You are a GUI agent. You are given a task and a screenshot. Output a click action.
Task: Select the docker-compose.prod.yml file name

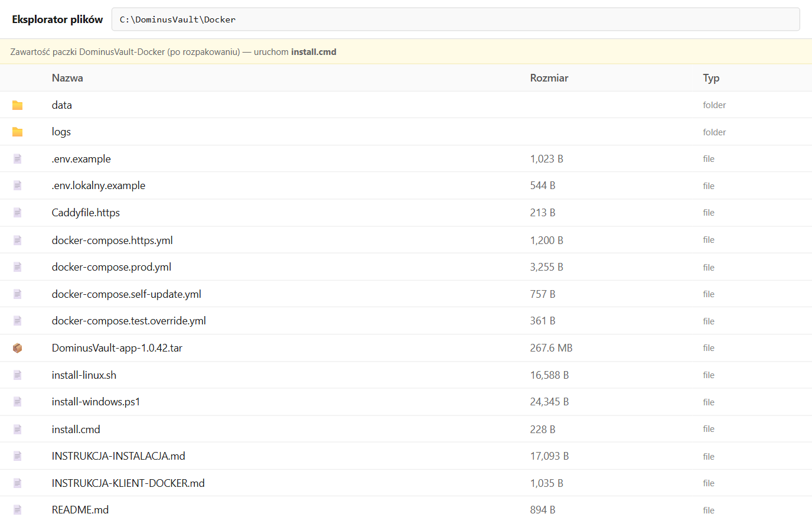click(112, 267)
